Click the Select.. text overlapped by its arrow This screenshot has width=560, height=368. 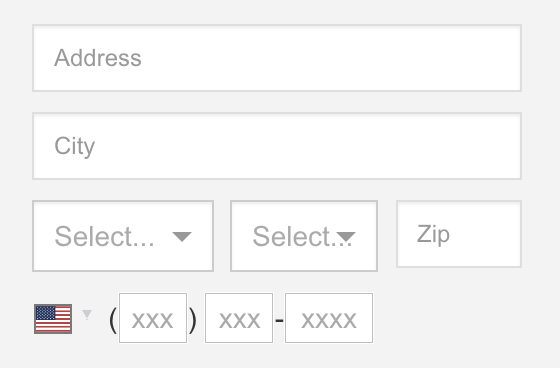302,236
